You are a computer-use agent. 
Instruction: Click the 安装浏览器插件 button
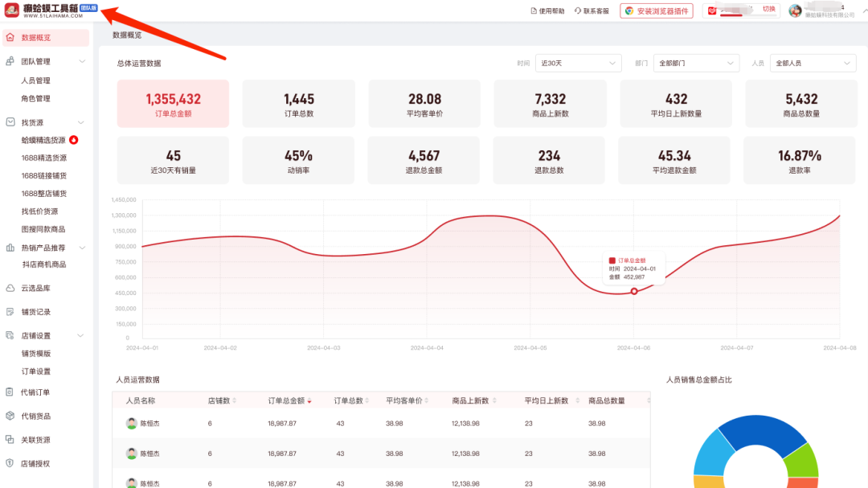[657, 11]
